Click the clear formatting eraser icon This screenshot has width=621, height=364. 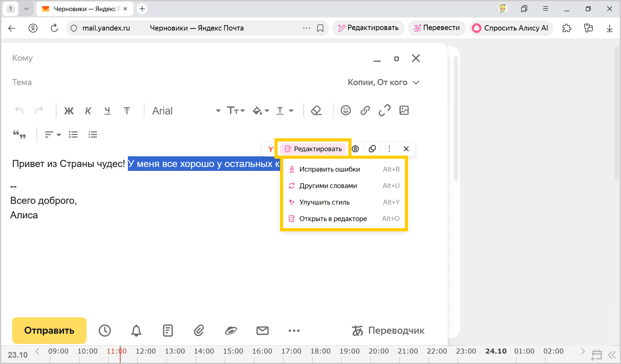point(316,111)
